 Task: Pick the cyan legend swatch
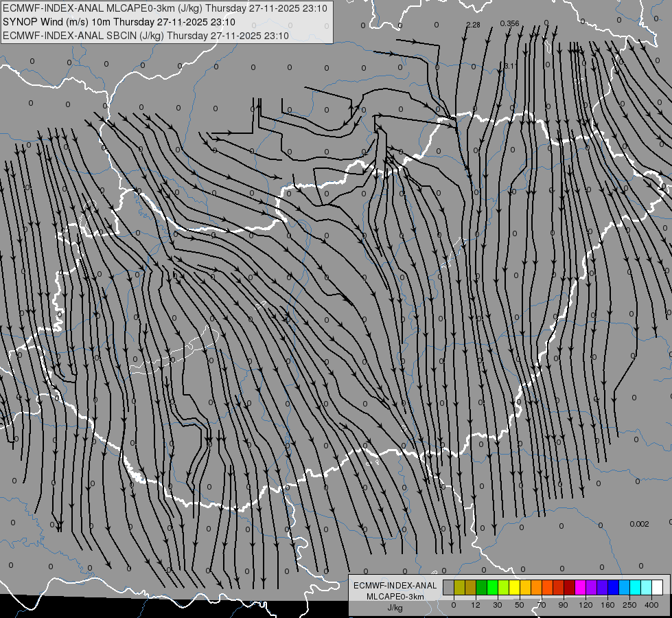pos(636,587)
